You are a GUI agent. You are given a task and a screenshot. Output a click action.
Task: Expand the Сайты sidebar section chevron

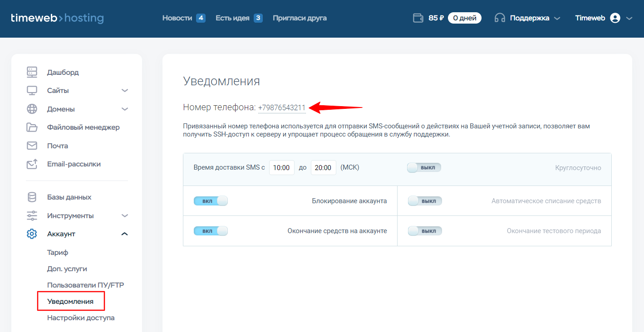[125, 91]
